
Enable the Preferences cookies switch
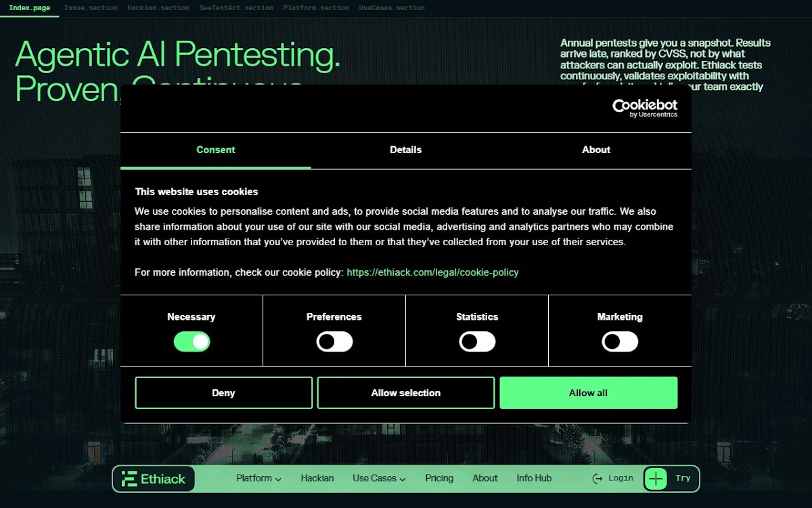click(334, 341)
